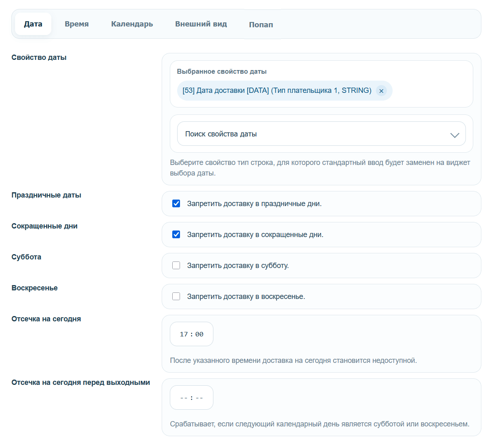
Task: Edit the 17:00 cutoff time field
Action: (191, 334)
